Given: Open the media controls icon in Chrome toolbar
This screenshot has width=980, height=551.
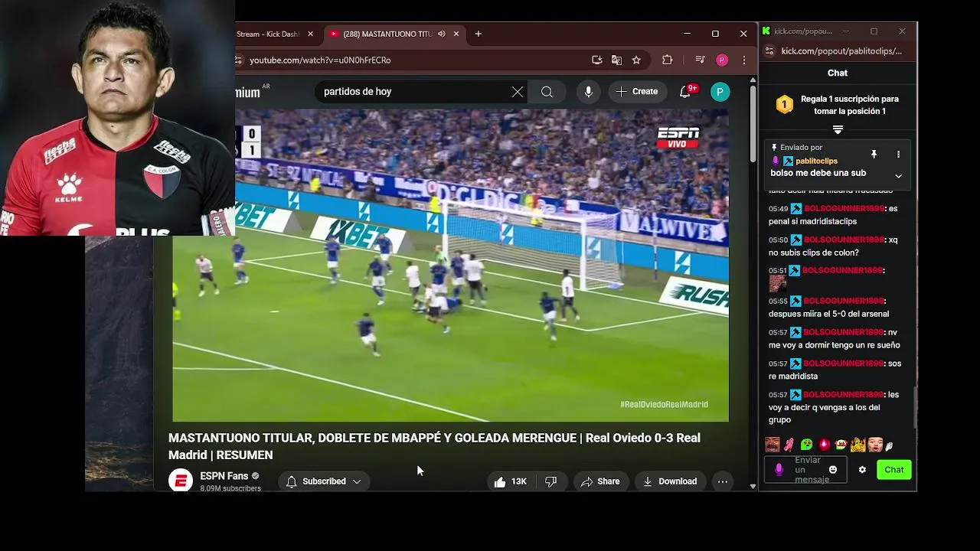Looking at the screenshot, I should 700,60.
